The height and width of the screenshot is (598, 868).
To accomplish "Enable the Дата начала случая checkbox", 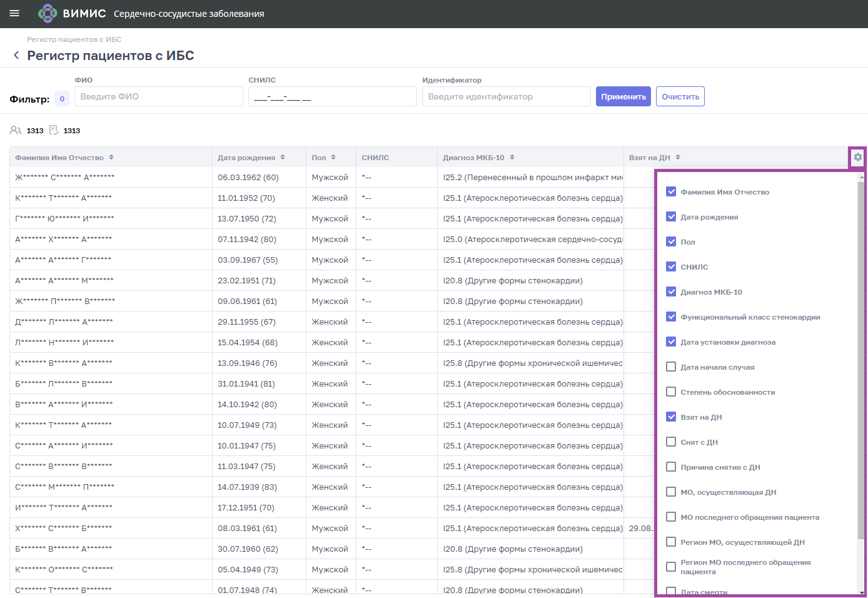I will coord(671,367).
